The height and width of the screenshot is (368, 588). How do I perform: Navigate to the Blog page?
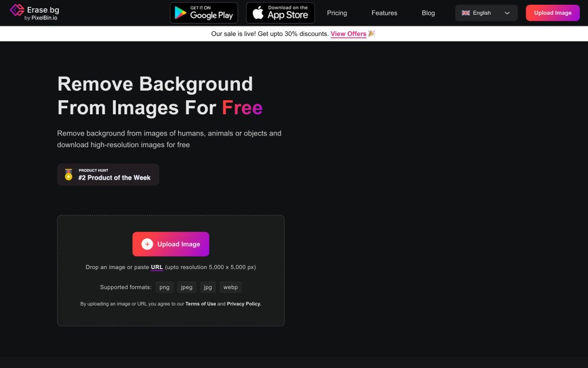(428, 13)
